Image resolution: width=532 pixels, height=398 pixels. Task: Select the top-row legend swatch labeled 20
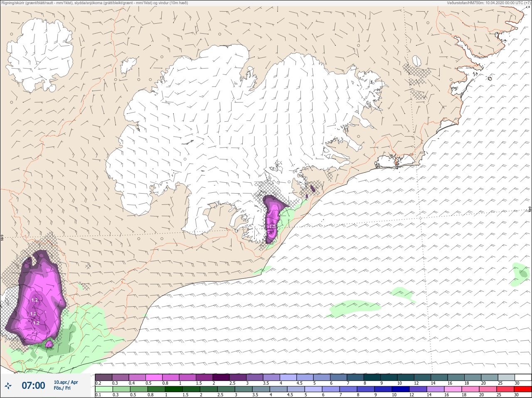tap(489, 377)
